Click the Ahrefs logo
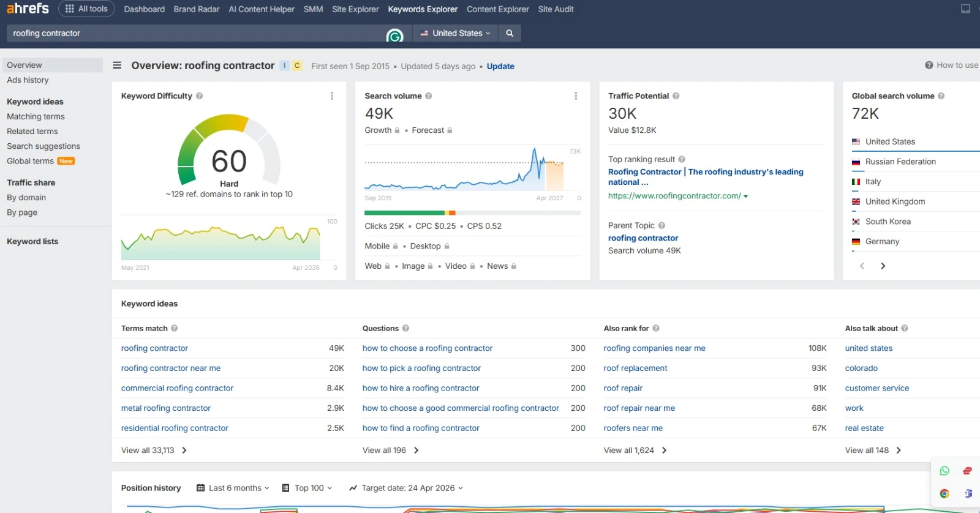The width and height of the screenshot is (980, 513). coord(28,9)
